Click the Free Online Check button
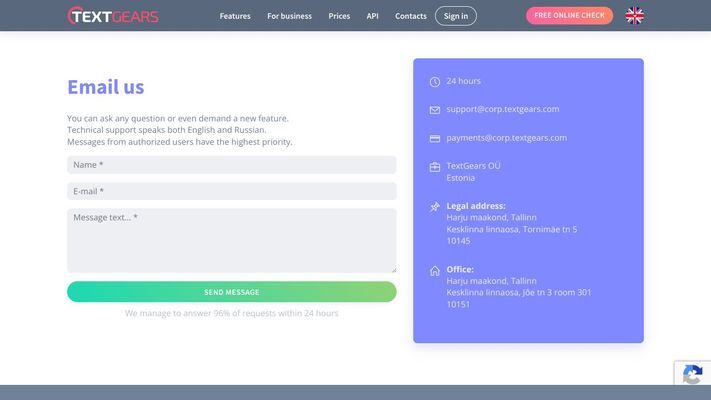This screenshot has width=711, height=400. [x=569, y=16]
